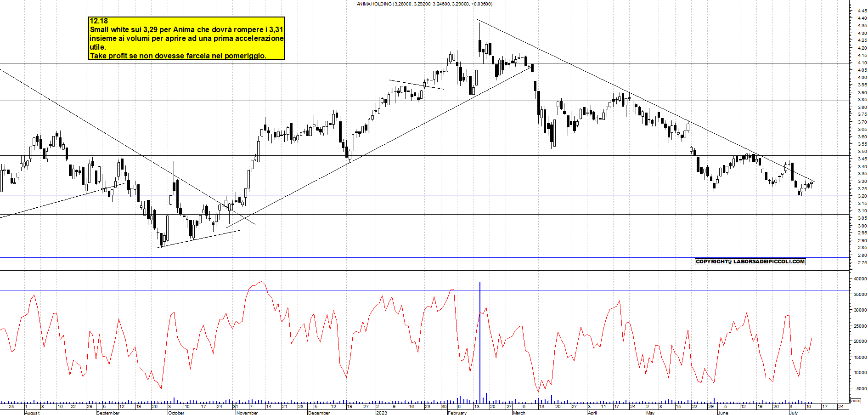Click the 'Take profit se non dovesse' line

[x=178, y=56]
